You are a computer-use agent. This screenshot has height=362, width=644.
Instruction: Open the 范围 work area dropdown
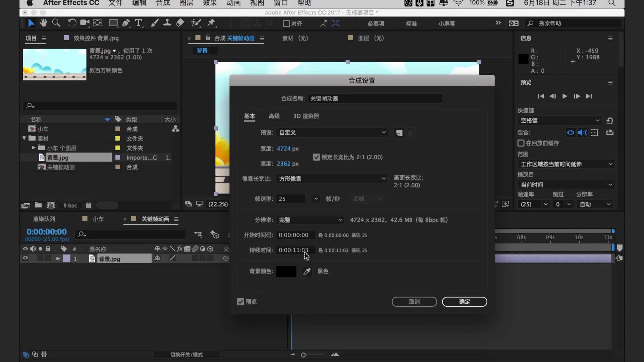[x=566, y=164]
